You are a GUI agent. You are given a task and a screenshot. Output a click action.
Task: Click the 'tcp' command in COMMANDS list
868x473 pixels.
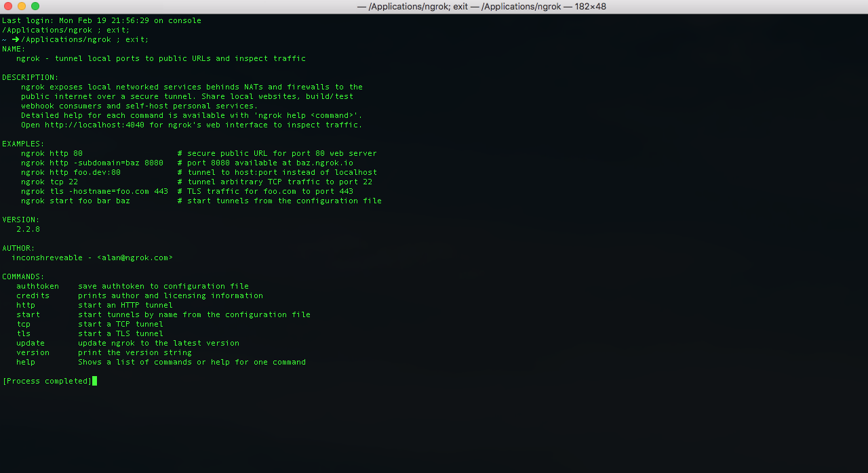click(x=23, y=324)
